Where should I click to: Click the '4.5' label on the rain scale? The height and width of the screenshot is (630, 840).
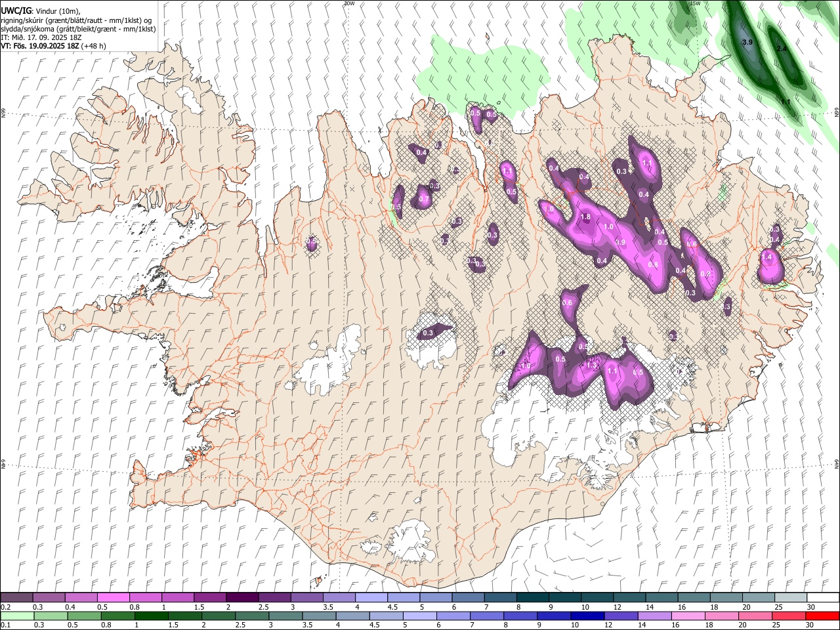tap(374, 625)
